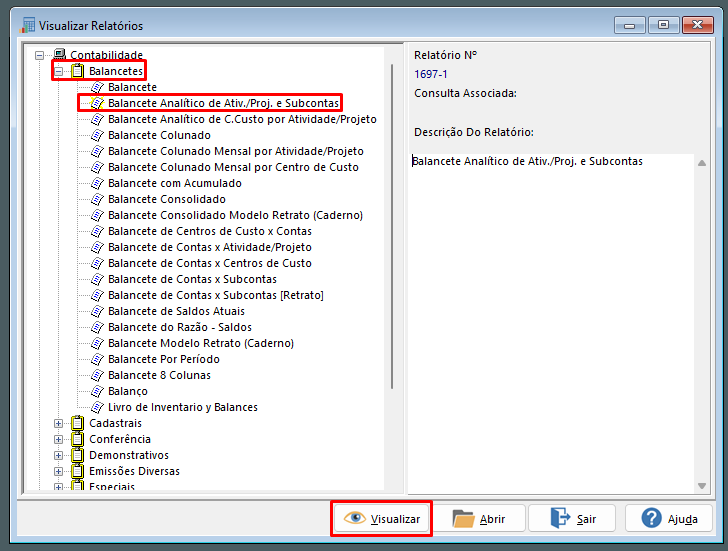Click the calculator app icon in title bar
This screenshot has width=728, height=551.
pos(27,25)
